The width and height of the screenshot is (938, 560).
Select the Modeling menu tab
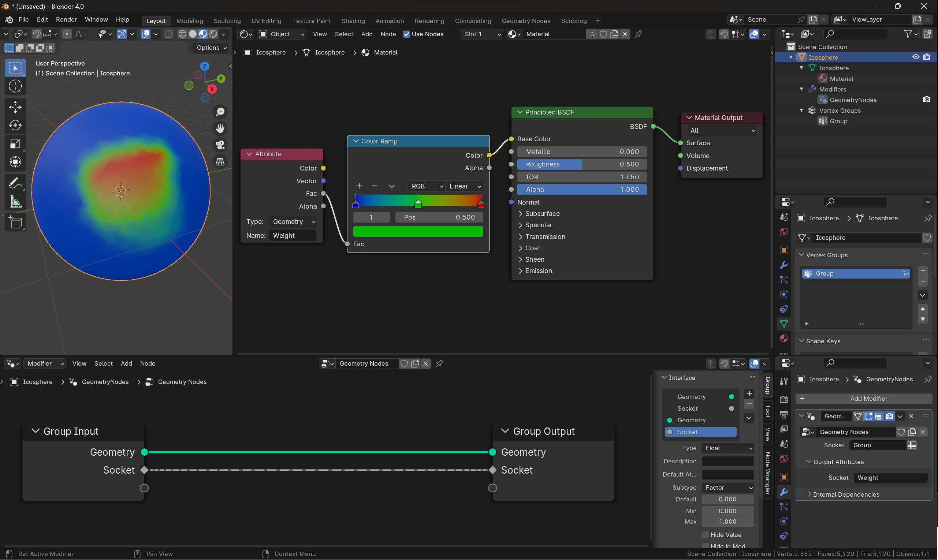(x=189, y=20)
